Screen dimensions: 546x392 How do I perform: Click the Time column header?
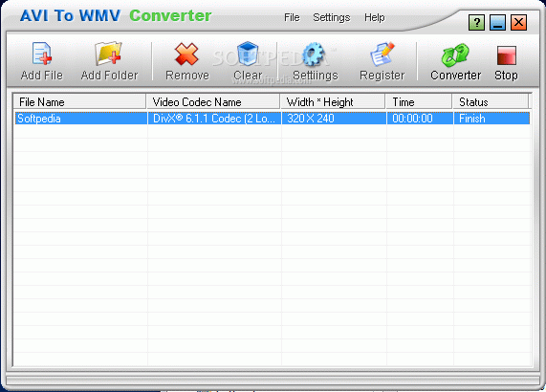coord(419,102)
